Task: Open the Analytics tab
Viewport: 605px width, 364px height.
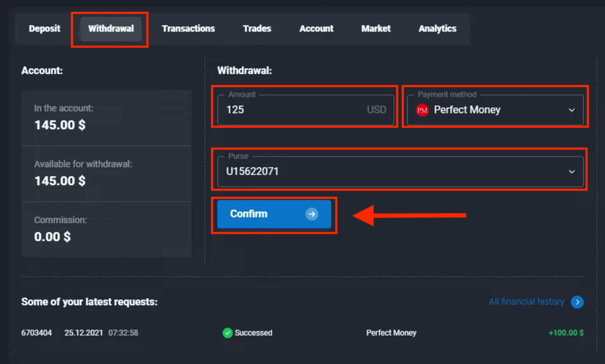Action: [x=437, y=29]
